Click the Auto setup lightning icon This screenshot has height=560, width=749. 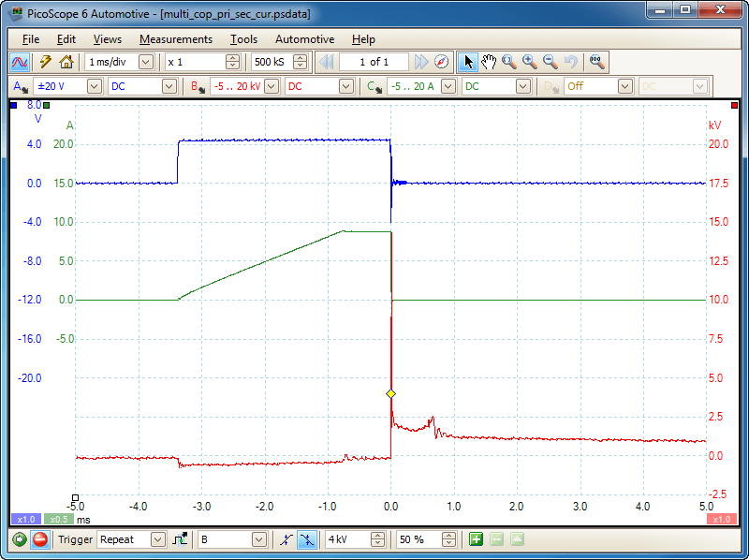(46, 62)
